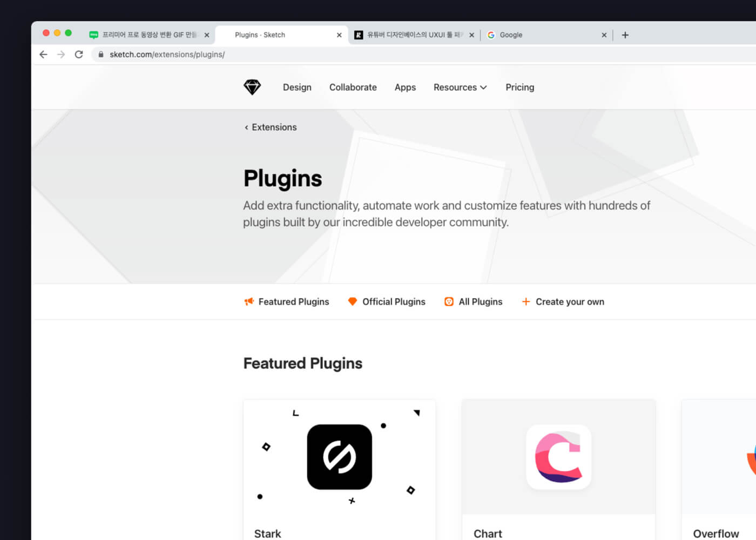Screen dimensions: 756x540
Task: Click the Sketch diamond logo
Action: 252,87
